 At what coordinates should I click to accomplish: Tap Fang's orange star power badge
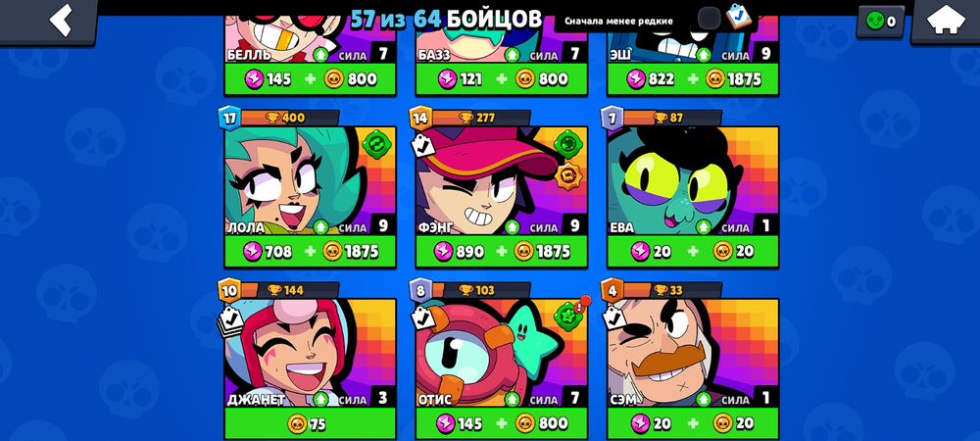[x=567, y=176]
